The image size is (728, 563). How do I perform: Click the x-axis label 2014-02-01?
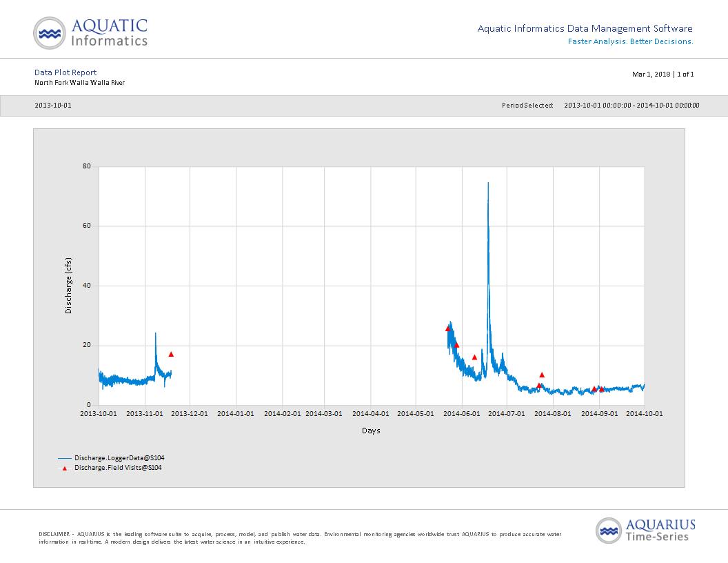coord(282,413)
